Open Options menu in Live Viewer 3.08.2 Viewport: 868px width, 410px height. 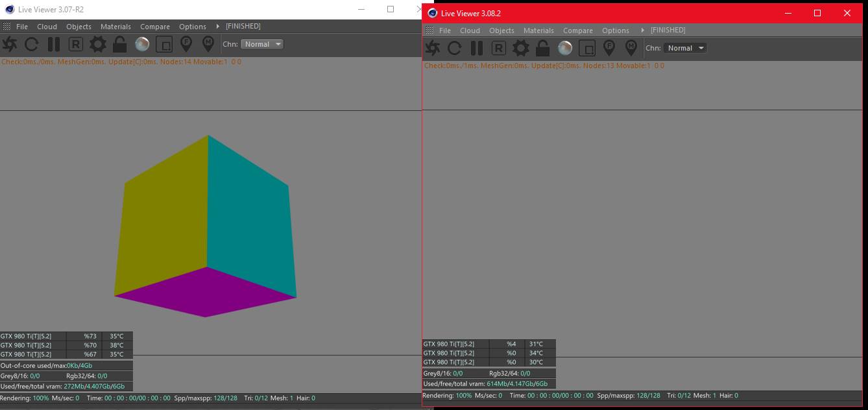click(x=616, y=30)
